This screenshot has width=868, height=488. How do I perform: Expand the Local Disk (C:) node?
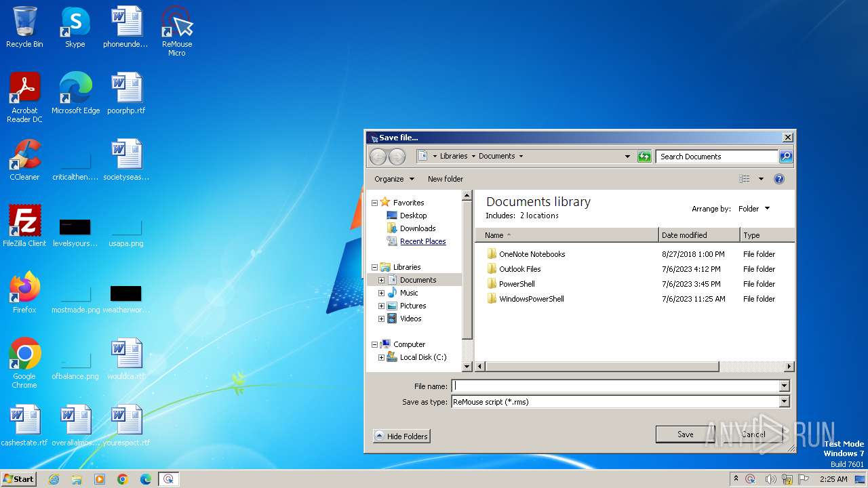381,357
